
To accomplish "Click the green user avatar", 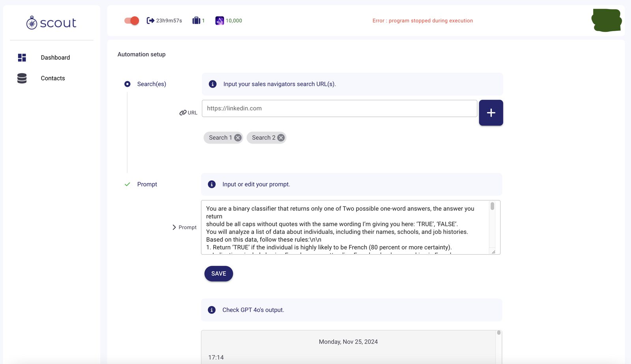I will 607,20.
